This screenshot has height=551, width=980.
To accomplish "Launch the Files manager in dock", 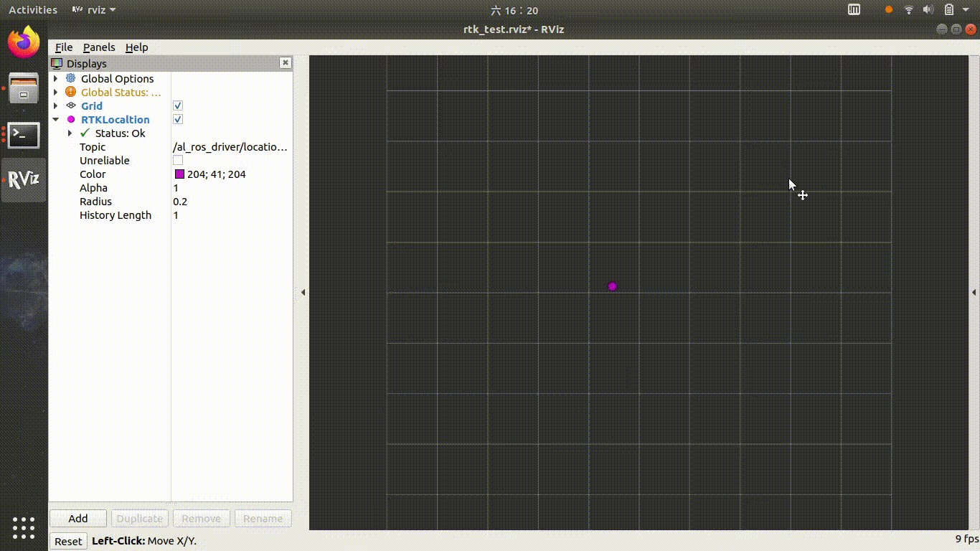I will click(x=24, y=88).
